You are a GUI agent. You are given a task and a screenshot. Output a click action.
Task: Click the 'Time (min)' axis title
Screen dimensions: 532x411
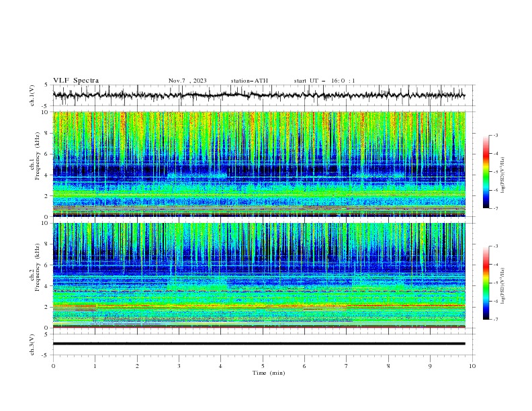point(269,373)
